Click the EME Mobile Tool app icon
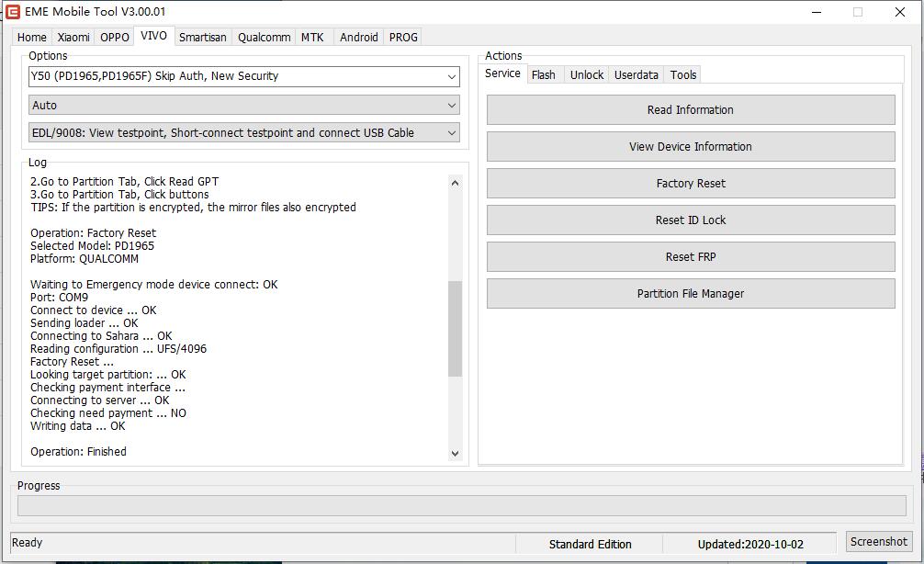 (12, 12)
